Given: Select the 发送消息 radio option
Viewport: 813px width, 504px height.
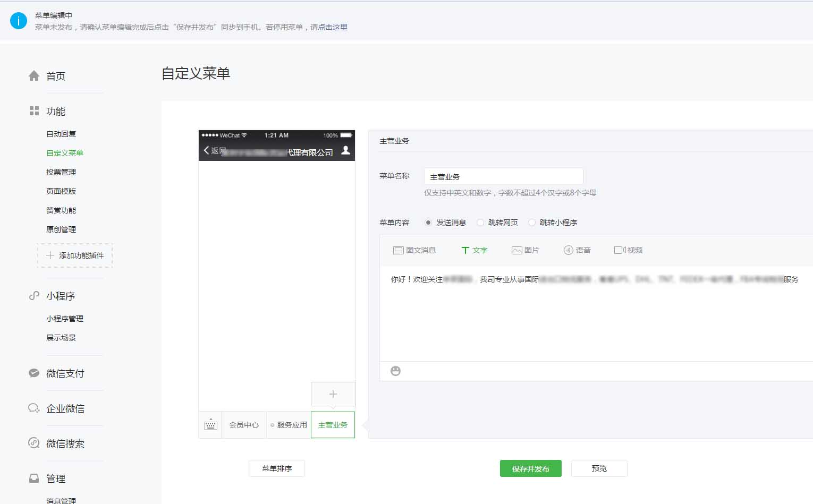Looking at the screenshot, I should click(x=428, y=223).
